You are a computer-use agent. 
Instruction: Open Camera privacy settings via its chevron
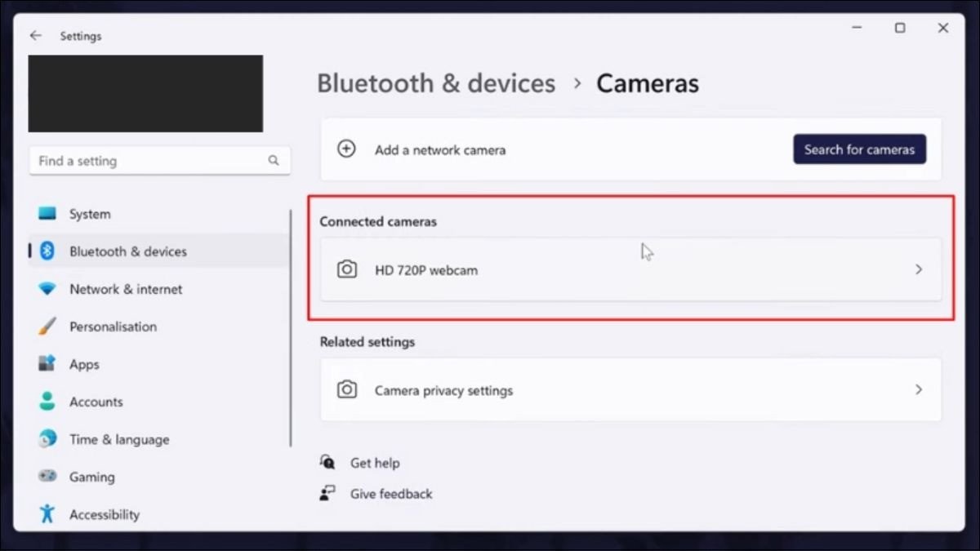tap(919, 389)
